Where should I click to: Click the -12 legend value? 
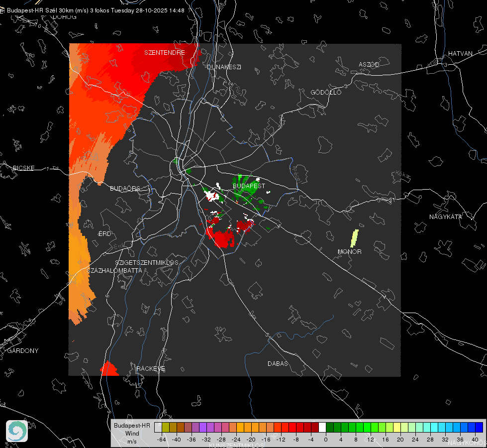click(x=281, y=440)
